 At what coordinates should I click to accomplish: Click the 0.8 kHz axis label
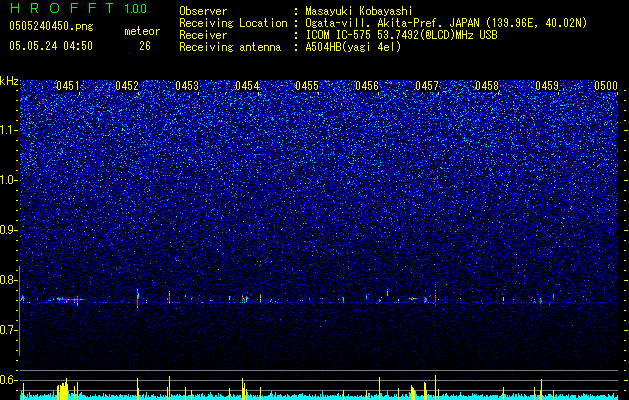(8, 280)
